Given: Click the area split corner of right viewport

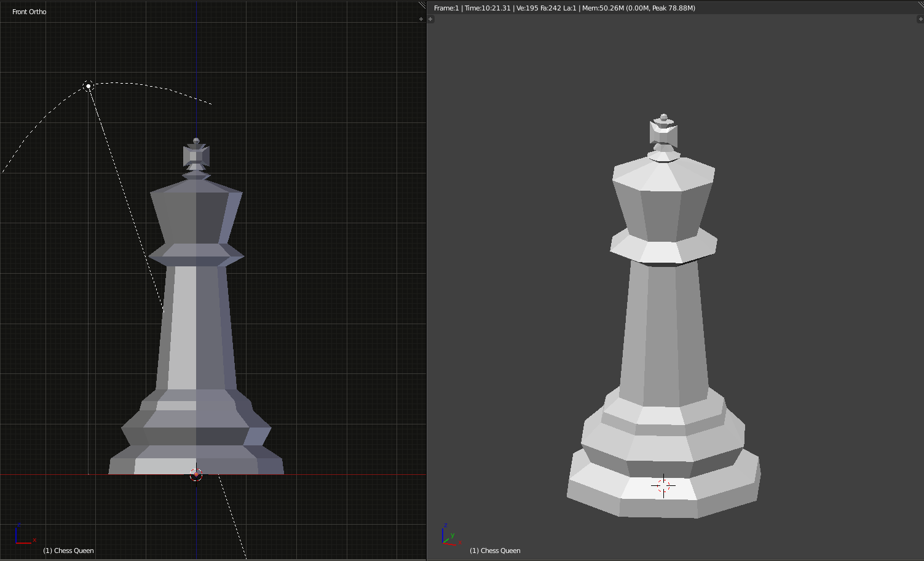Looking at the screenshot, I should pos(920,5).
